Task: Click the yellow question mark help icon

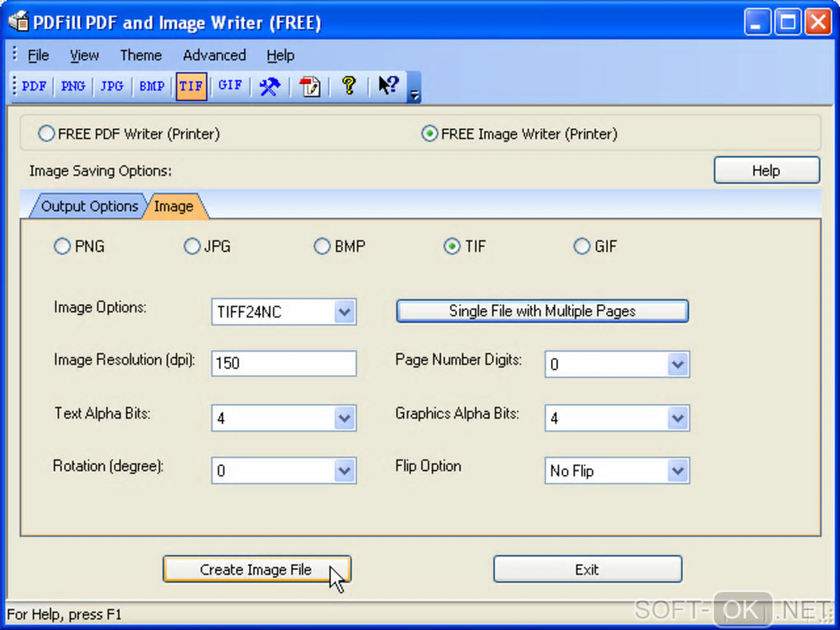Action: pyautogui.click(x=348, y=86)
